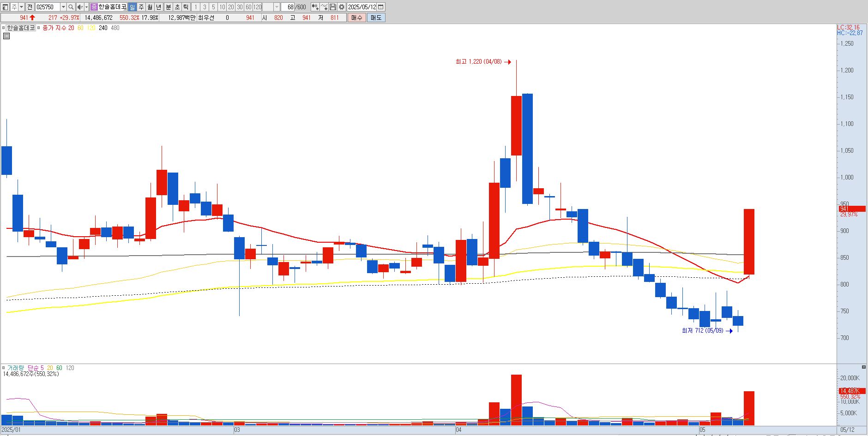Click the purple 증 badge before the stock name
Screen dimensions: 868x436
pyautogui.click(x=94, y=7)
